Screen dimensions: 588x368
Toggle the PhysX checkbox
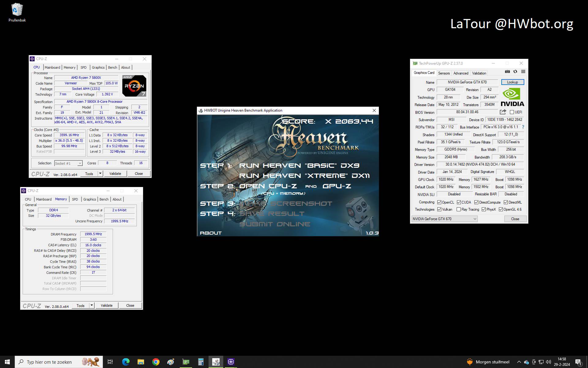(484, 209)
